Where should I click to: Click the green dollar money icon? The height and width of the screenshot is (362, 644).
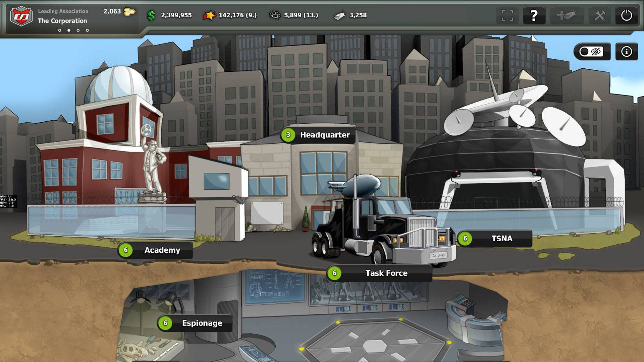click(x=151, y=15)
